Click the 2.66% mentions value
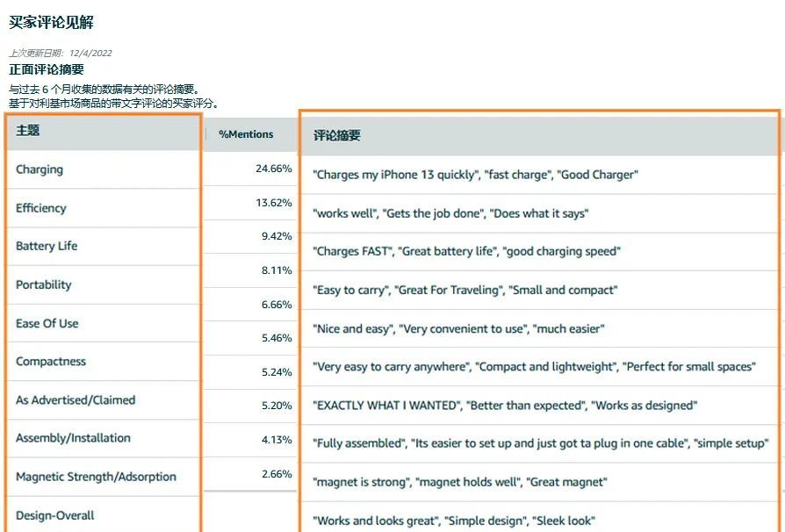The height and width of the screenshot is (532, 785). pyautogui.click(x=277, y=474)
